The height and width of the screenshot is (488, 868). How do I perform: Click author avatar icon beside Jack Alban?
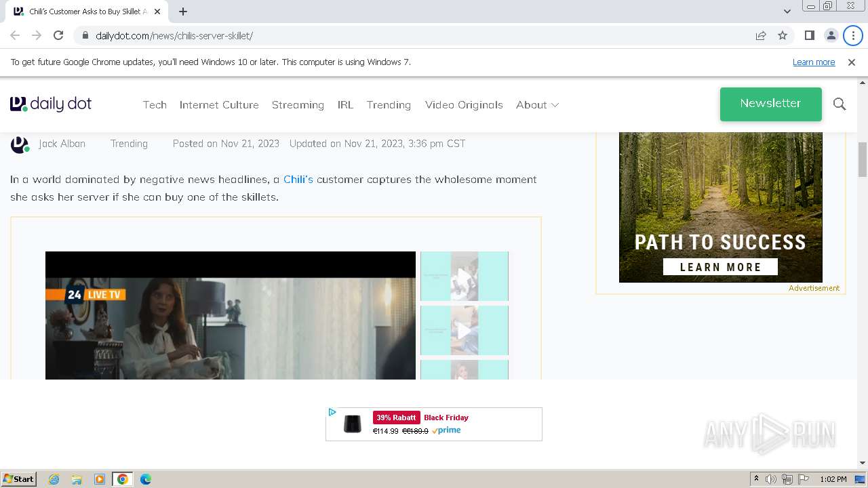click(20, 144)
